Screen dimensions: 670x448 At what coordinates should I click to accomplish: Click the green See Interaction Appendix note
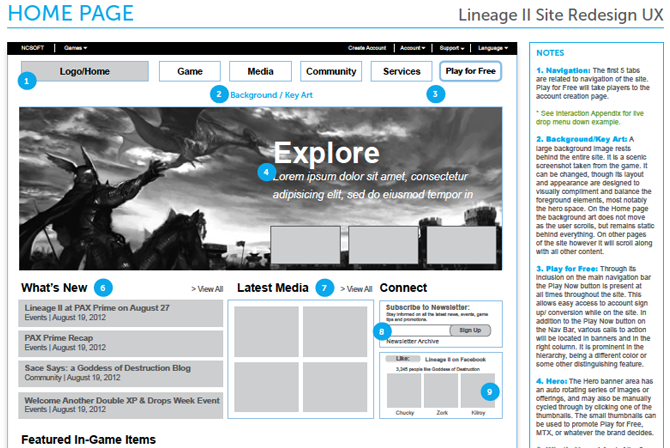(590, 118)
